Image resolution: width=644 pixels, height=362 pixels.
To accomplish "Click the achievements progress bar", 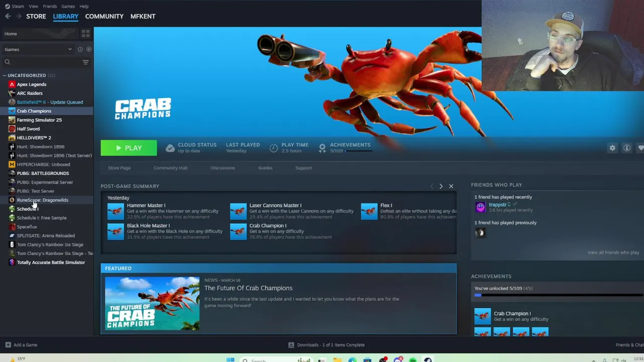I will pos(558,295).
